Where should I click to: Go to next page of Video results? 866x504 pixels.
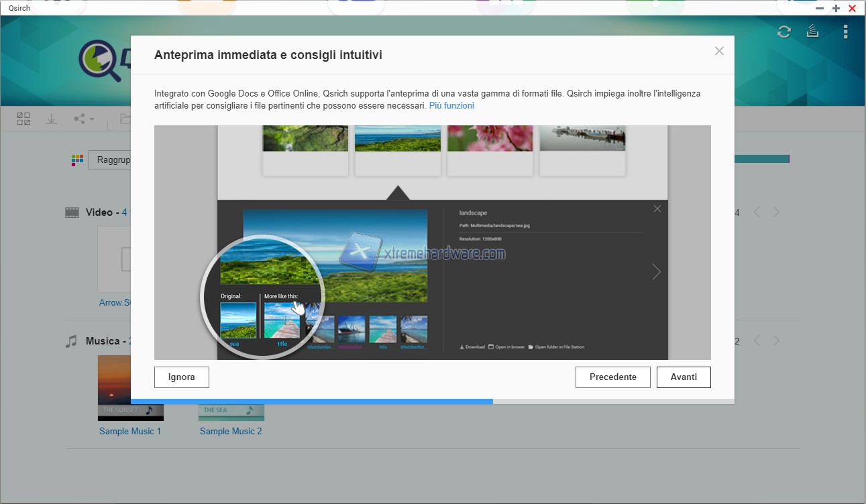coord(776,212)
